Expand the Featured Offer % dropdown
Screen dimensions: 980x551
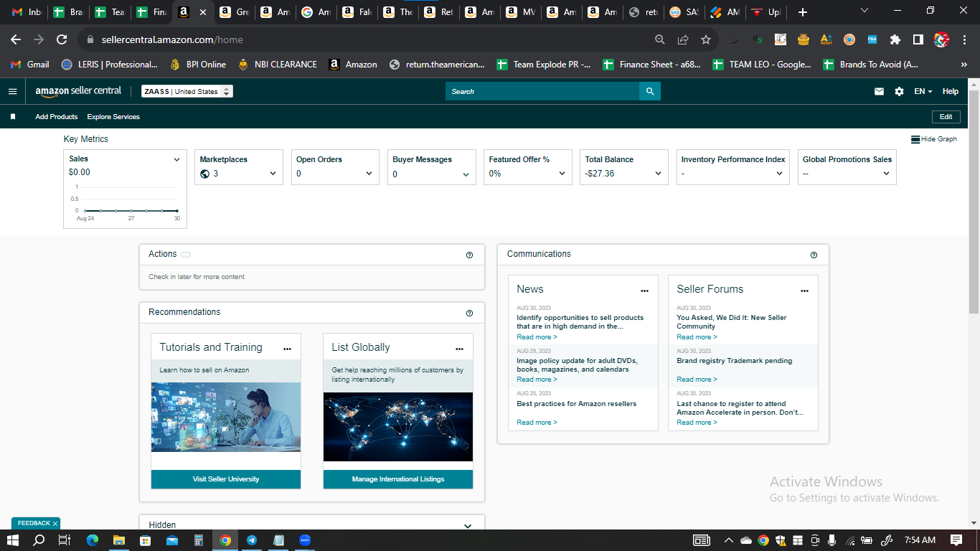(562, 174)
